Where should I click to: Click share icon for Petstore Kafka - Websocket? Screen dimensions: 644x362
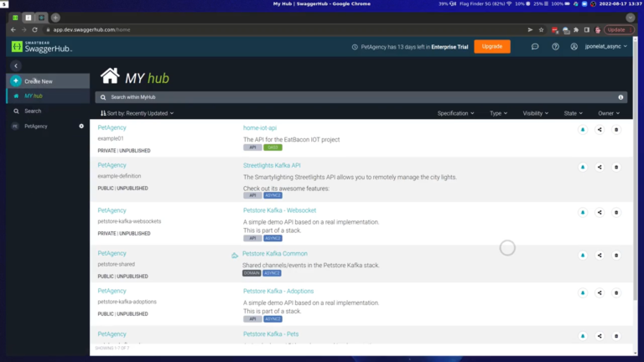(x=600, y=212)
